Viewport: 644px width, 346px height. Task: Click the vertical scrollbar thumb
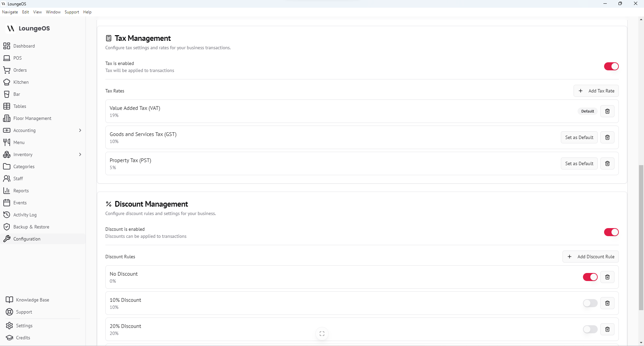[641, 238]
